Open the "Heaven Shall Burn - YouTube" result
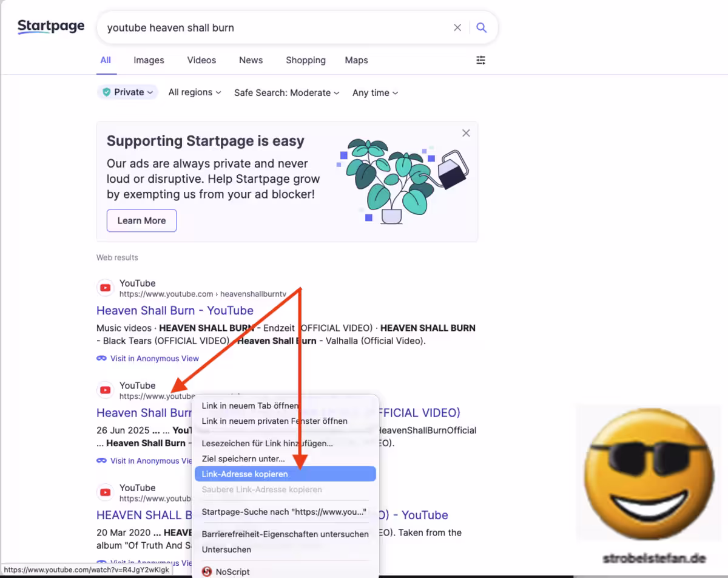Image resolution: width=728 pixels, height=578 pixels. pyautogui.click(x=175, y=310)
